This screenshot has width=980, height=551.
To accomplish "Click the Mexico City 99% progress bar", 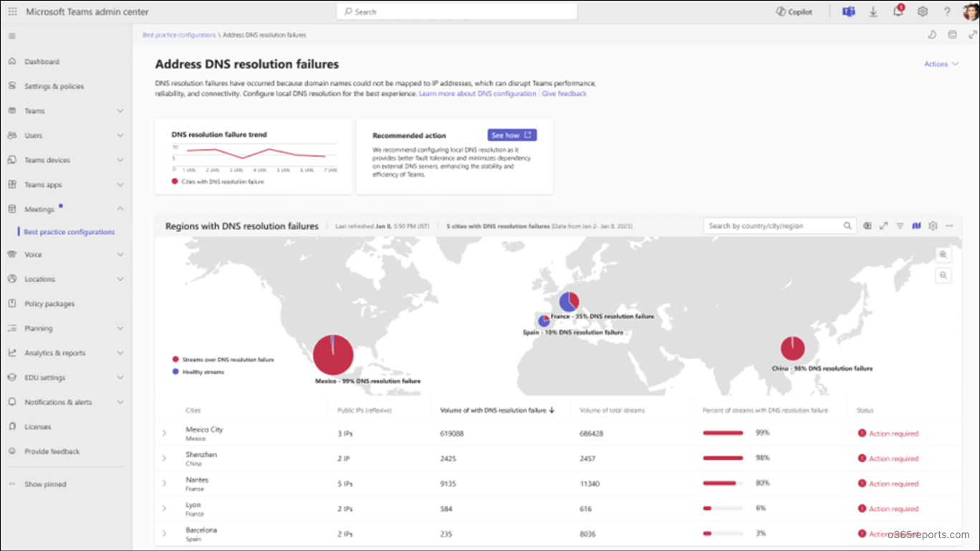I will pyautogui.click(x=723, y=433).
